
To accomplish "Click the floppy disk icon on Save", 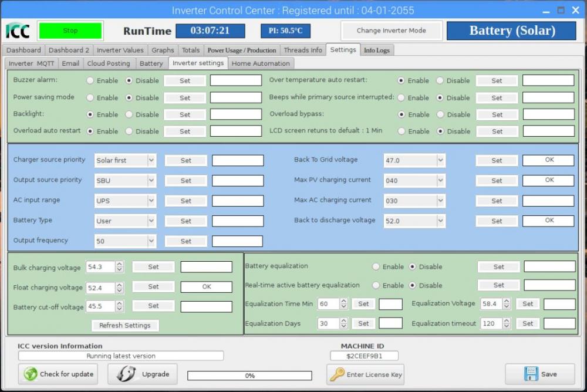I will 531,374.
